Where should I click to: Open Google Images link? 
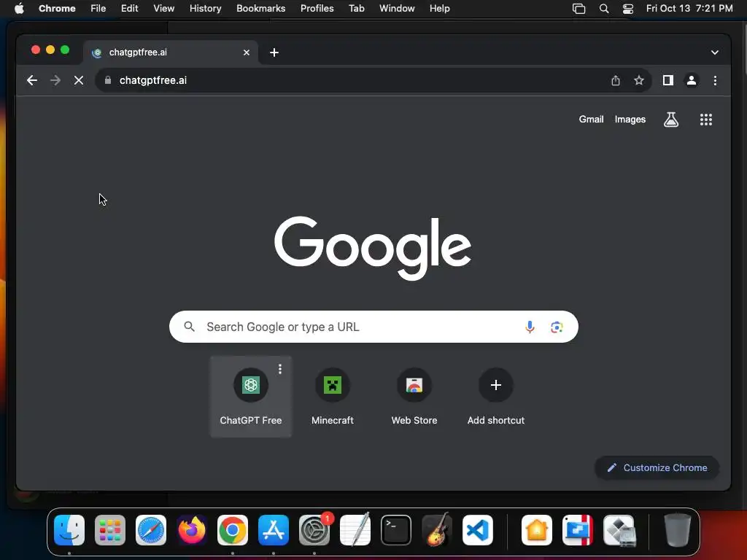[630, 120]
